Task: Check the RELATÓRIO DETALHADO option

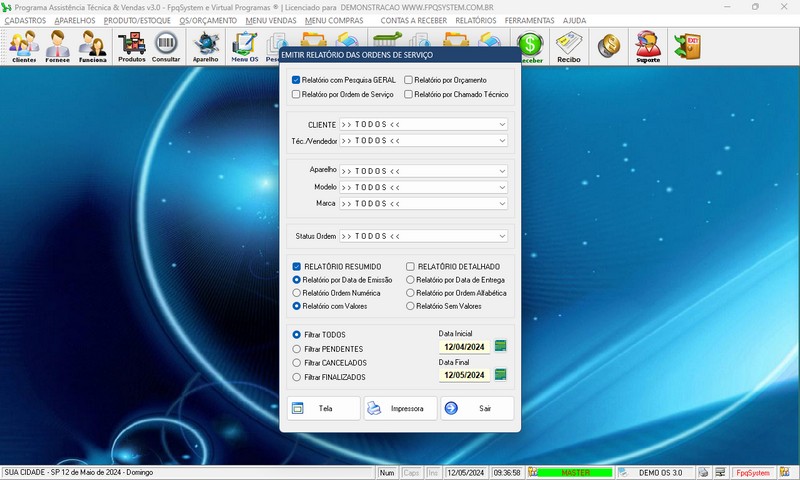Action: pyautogui.click(x=411, y=267)
